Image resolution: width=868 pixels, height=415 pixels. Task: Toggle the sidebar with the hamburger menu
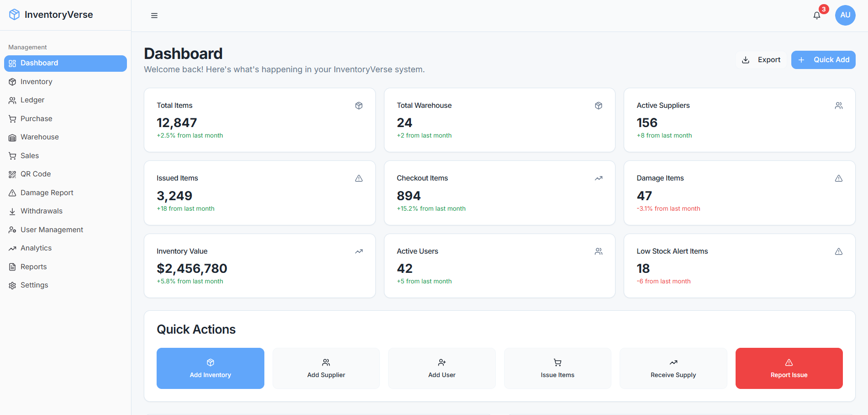154,15
